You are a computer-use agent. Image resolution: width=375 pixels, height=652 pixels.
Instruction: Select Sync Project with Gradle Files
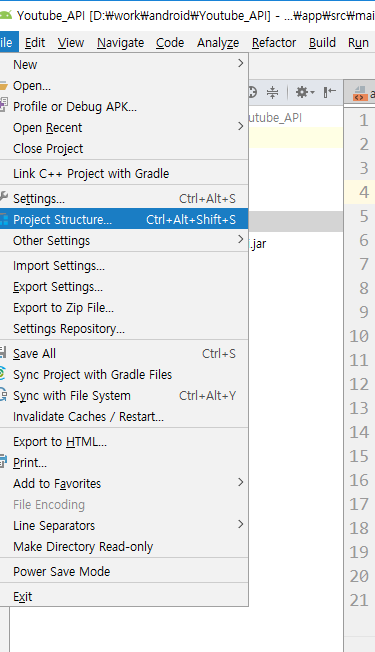(x=124, y=375)
